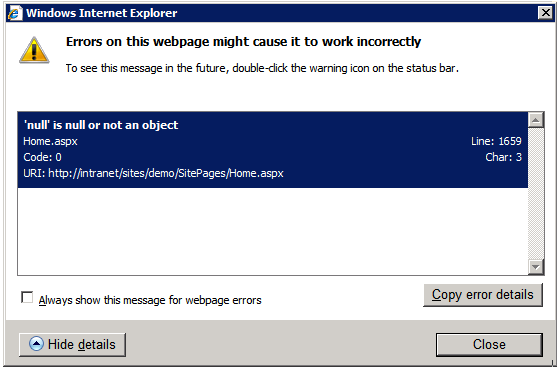Click the error URI text line
557x370 pixels.
pos(153,173)
